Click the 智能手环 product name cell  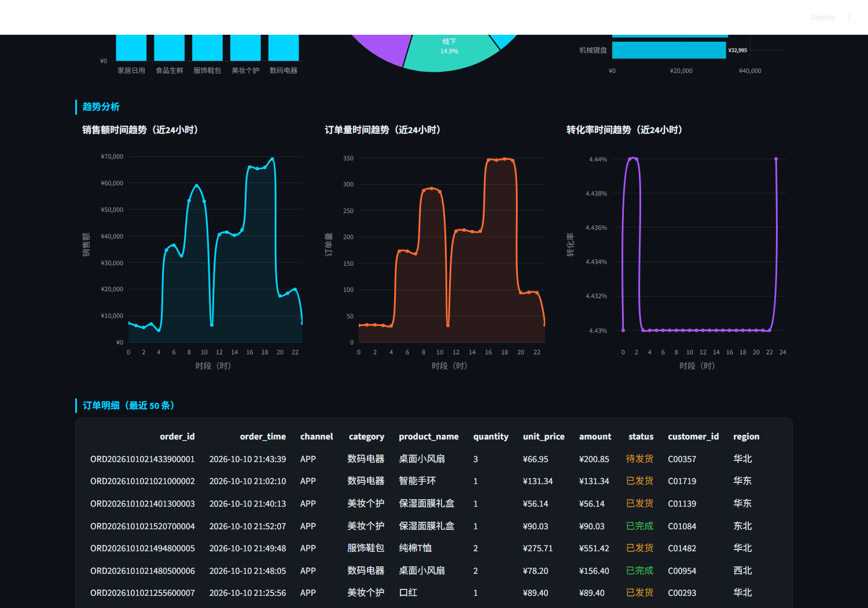click(x=417, y=481)
